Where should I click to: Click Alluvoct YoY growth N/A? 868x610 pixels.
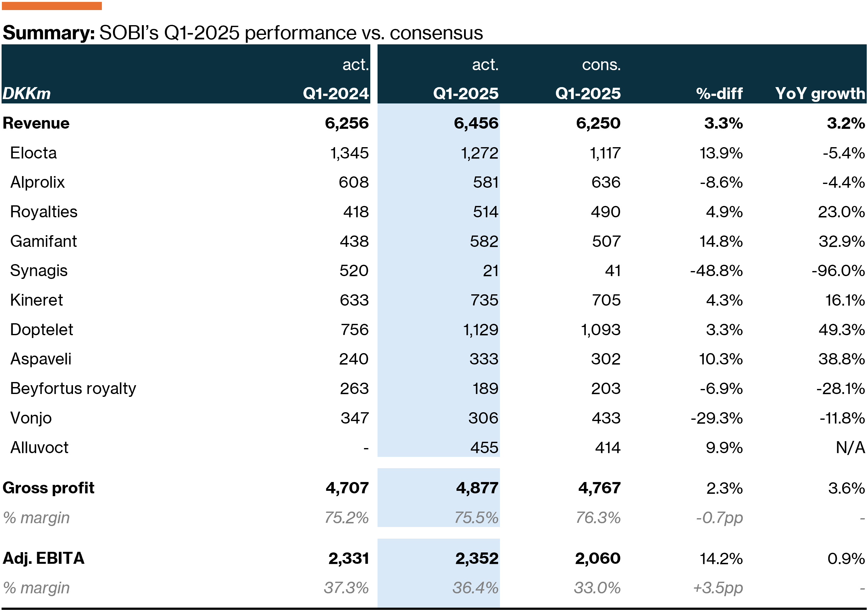pos(851,447)
